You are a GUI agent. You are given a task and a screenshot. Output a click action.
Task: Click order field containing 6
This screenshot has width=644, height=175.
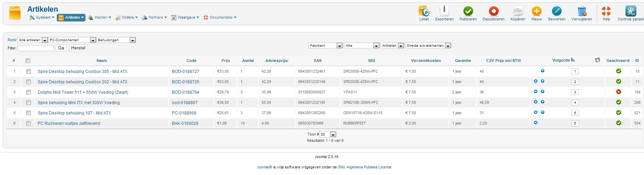(575, 123)
